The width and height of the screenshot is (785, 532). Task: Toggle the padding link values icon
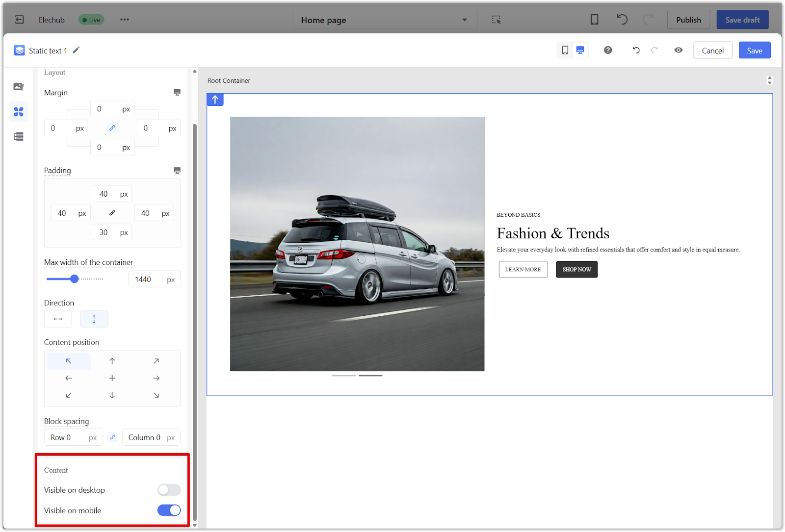click(x=112, y=213)
